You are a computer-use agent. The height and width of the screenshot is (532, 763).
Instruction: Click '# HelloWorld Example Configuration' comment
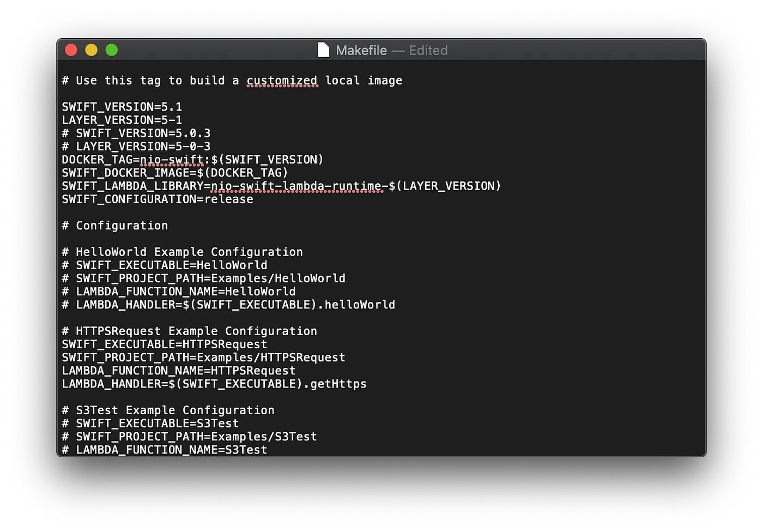pos(183,252)
